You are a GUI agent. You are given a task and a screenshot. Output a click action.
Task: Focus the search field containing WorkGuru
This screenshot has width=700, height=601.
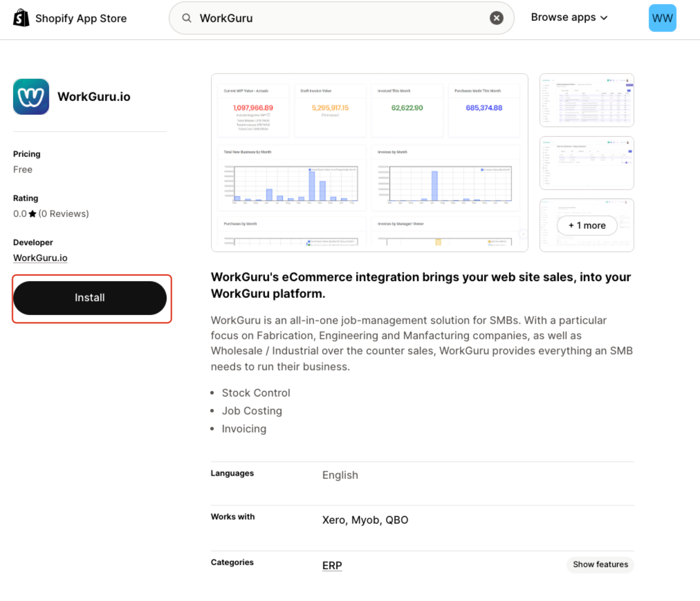(x=342, y=18)
